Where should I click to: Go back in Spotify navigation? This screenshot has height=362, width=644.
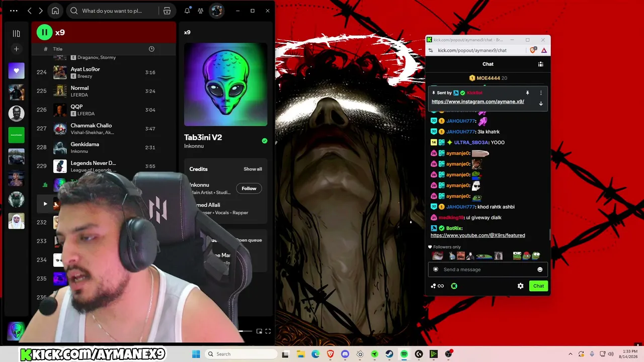click(30, 11)
